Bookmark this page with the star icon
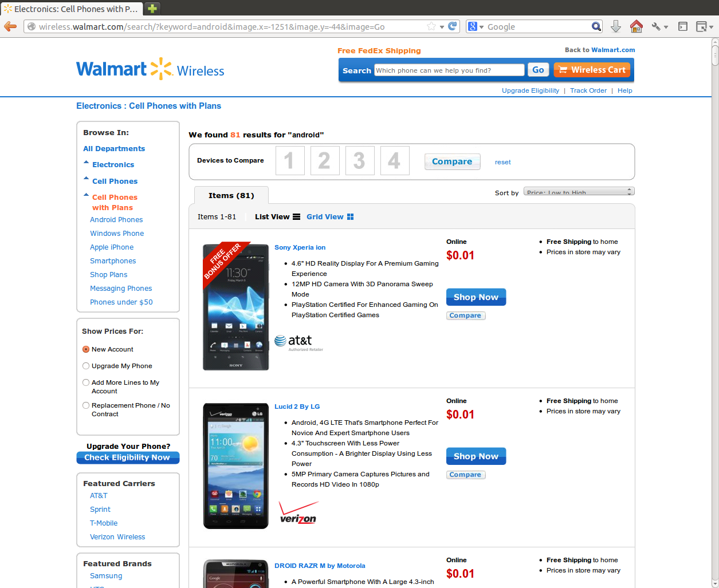This screenshot has height=588, width=719. coord(431,26)
